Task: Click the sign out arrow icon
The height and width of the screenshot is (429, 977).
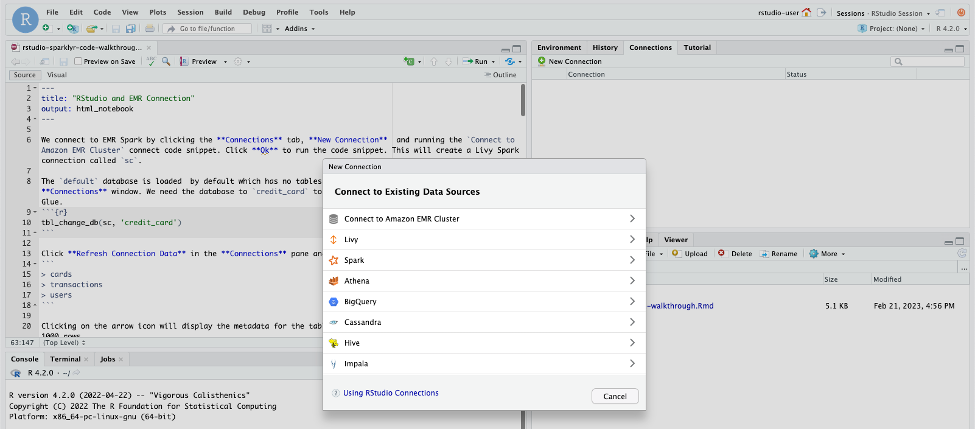Action: tap(822, 12)
